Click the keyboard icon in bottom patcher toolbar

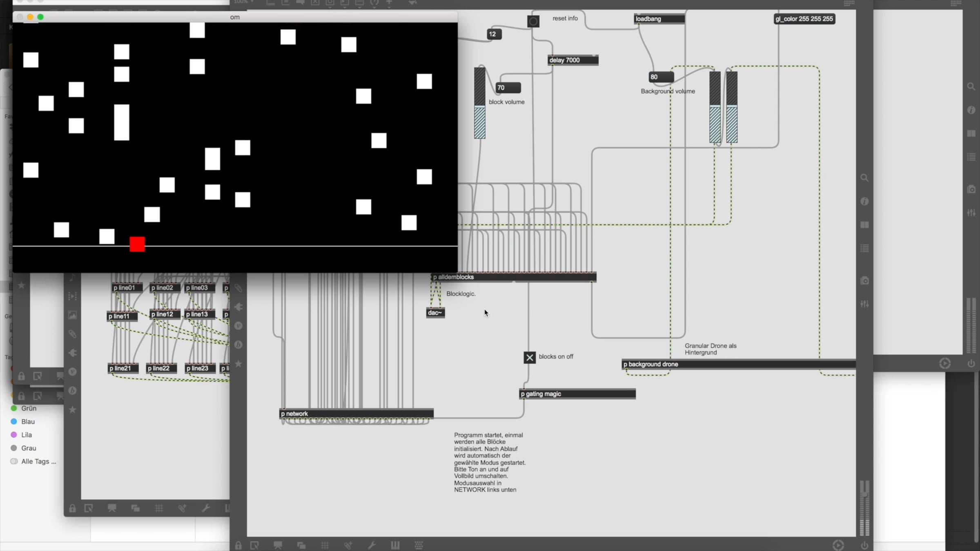tap(419, 545)
